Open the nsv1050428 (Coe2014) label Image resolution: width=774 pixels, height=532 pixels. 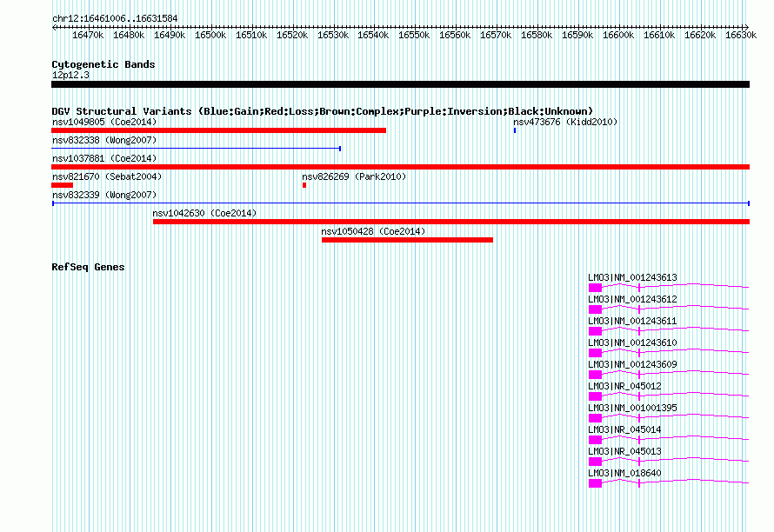[373, 231]
